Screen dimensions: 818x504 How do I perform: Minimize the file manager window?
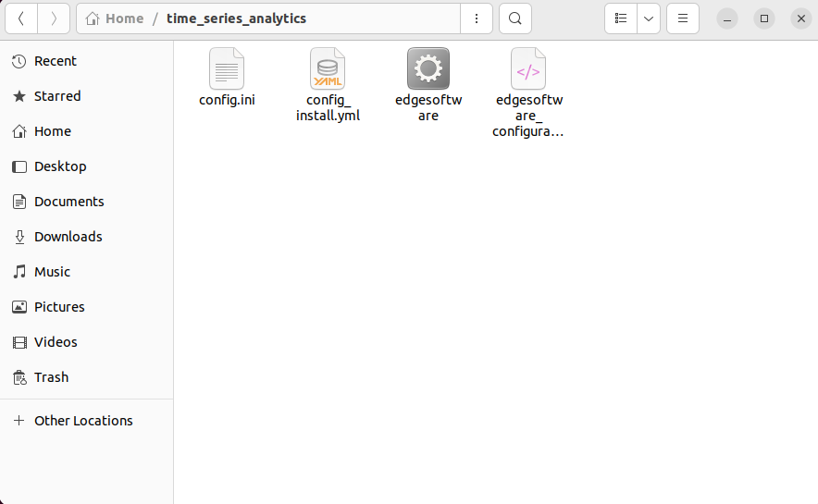point(726,18)
